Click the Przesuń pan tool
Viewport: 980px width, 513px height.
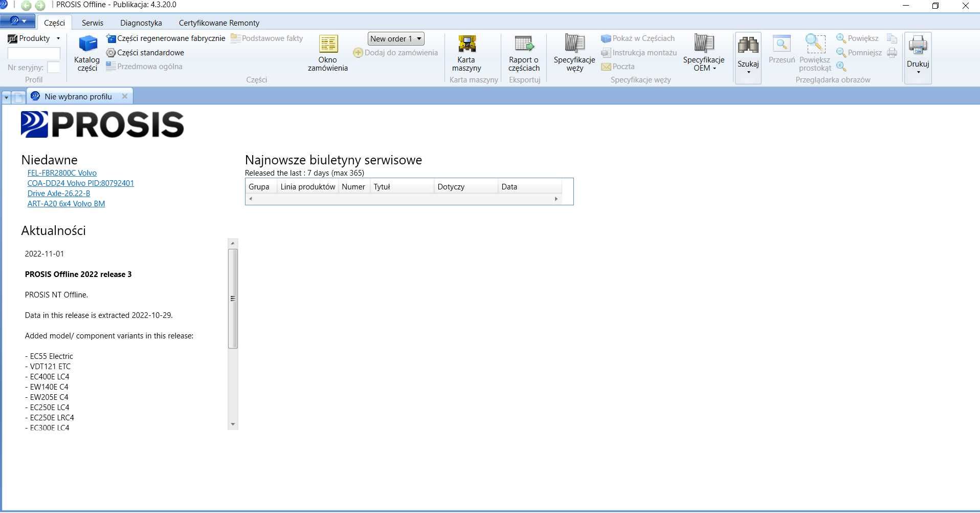tap(782, 50)
